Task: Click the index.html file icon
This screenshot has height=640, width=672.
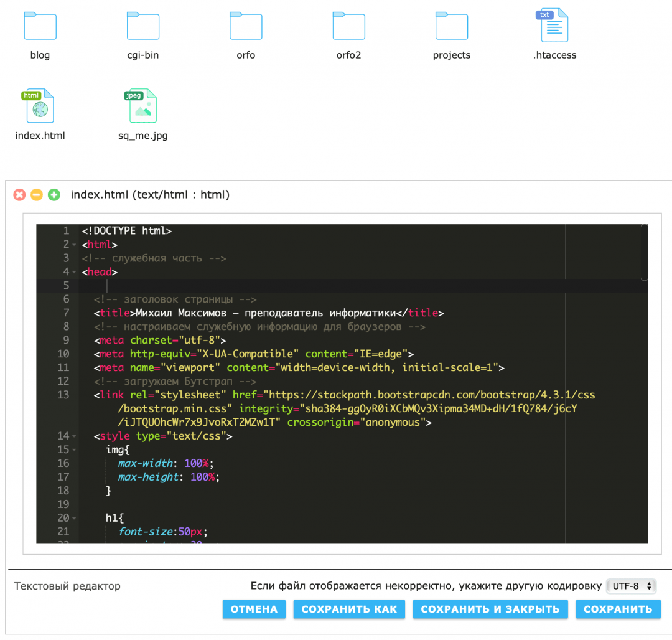Action: tap(40, 106)
